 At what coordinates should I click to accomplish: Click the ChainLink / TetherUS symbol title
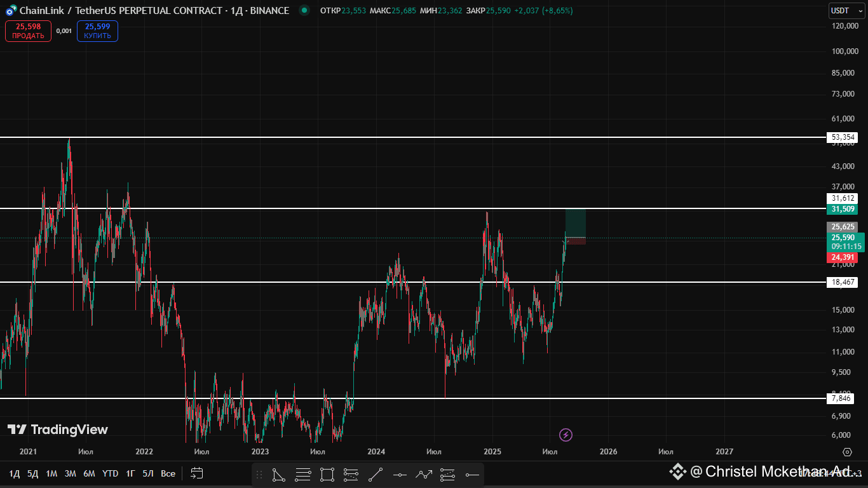tap(154, 11)
